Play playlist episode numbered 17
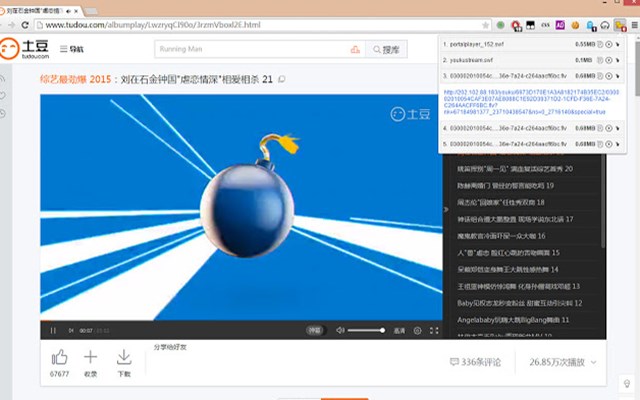640x400 pixels. coord(515,219)
